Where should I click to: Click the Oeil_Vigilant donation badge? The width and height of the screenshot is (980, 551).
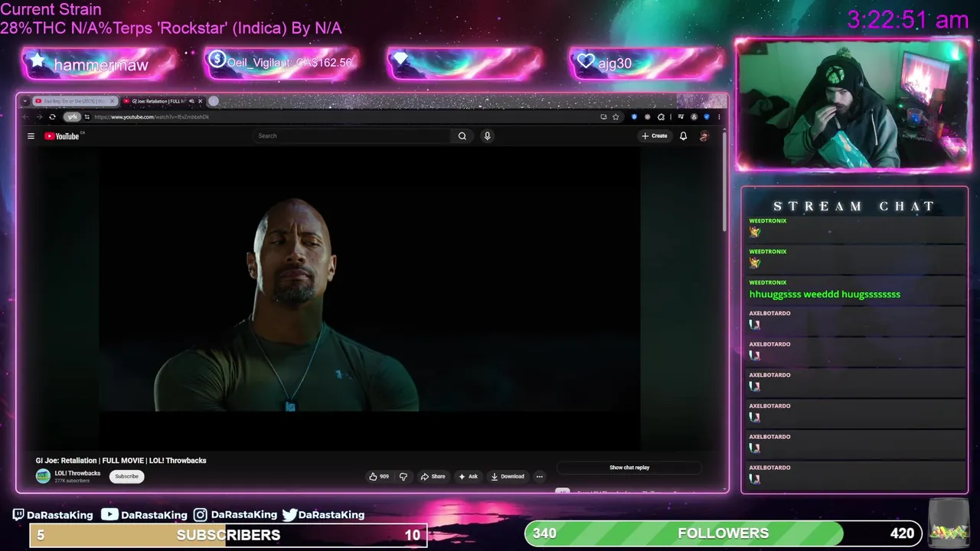pyautogui.click(x=281, y=63)
